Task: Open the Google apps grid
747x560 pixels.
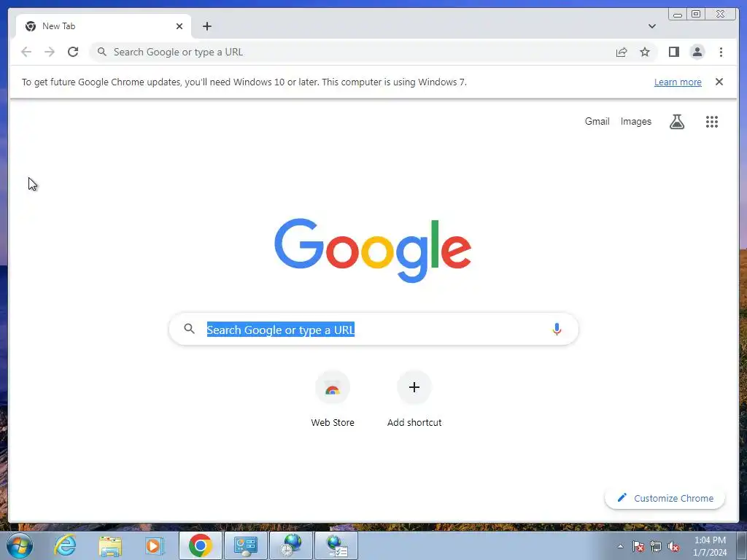Action: coord(712,122)
